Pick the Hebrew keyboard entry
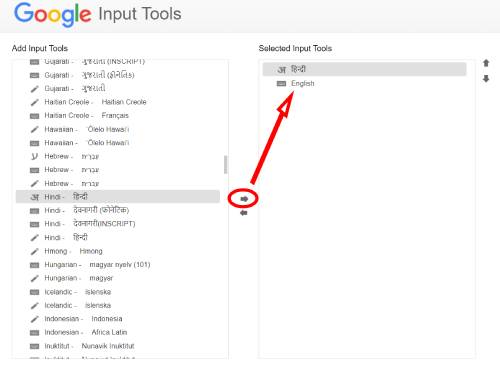Viewport: 500px width, 368px height. [x=118, y=170]
